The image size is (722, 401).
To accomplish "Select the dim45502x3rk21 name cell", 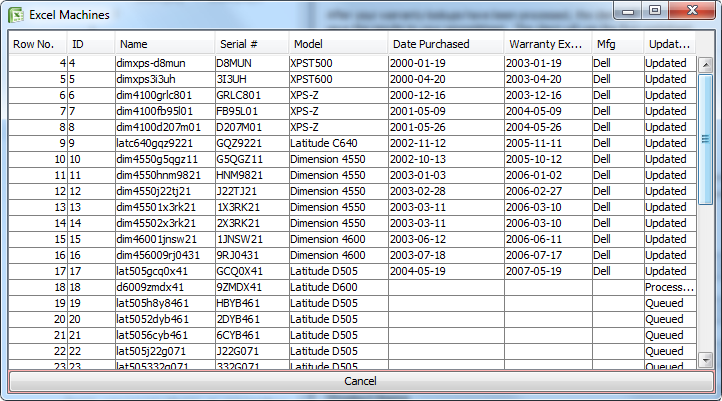I will point(165,223).
